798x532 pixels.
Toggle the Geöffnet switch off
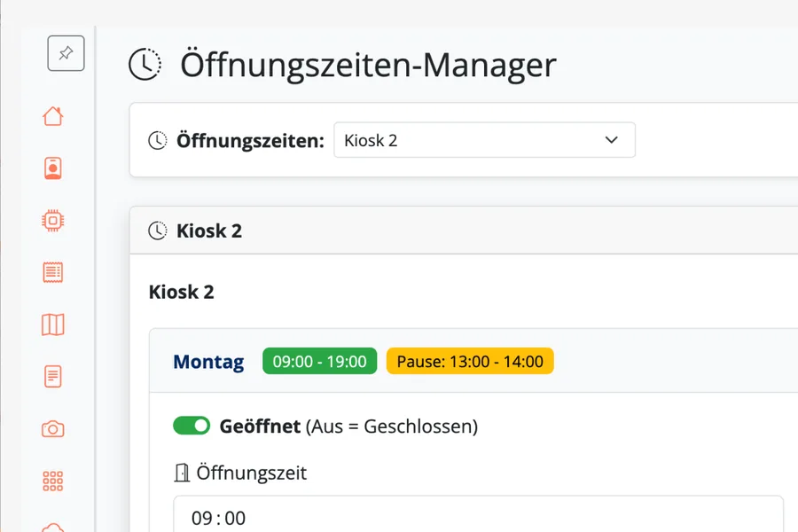192,426
